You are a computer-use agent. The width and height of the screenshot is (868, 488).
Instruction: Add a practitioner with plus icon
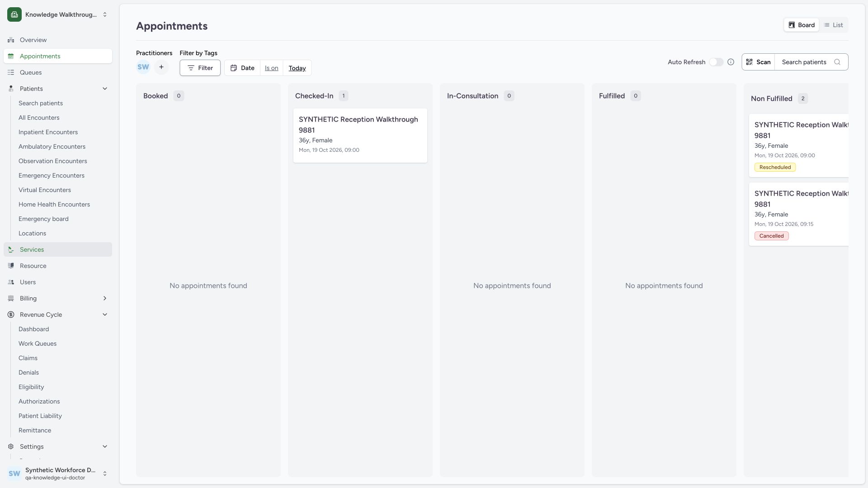[x=161, y=67]
